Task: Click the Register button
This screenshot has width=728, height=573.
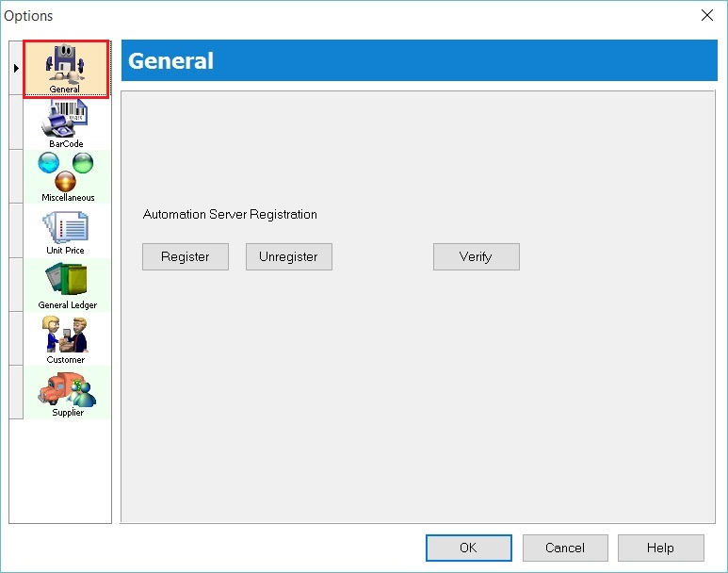Action: (x=186, y=256)
